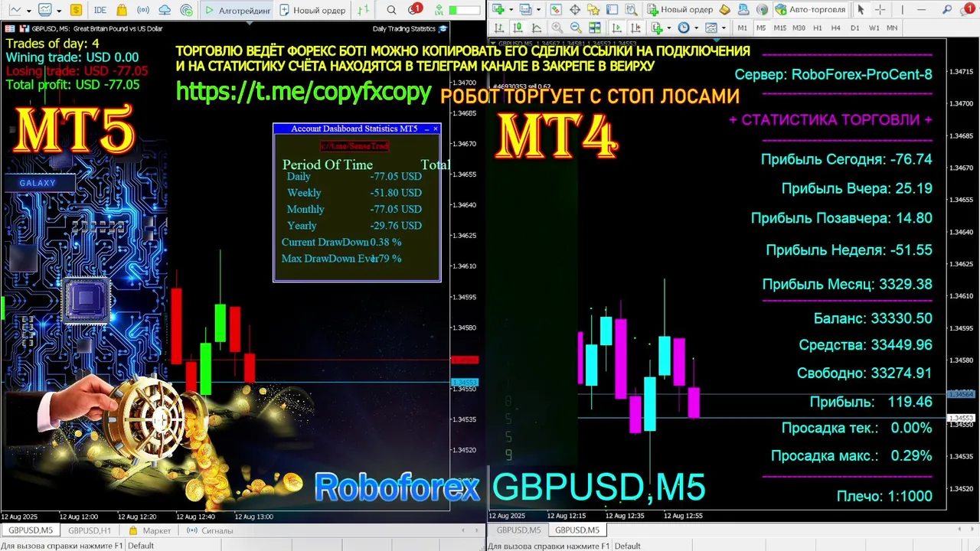Screen dimensions: 980x551
Task: Open the MT4 search magnifier
Action: 946,9
